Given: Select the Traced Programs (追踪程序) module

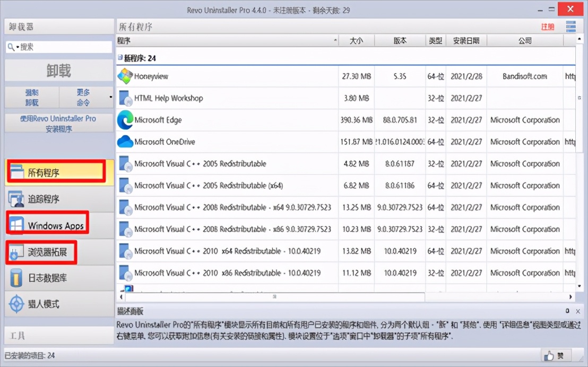Looking at the screenshot, I should coord(42,198).
